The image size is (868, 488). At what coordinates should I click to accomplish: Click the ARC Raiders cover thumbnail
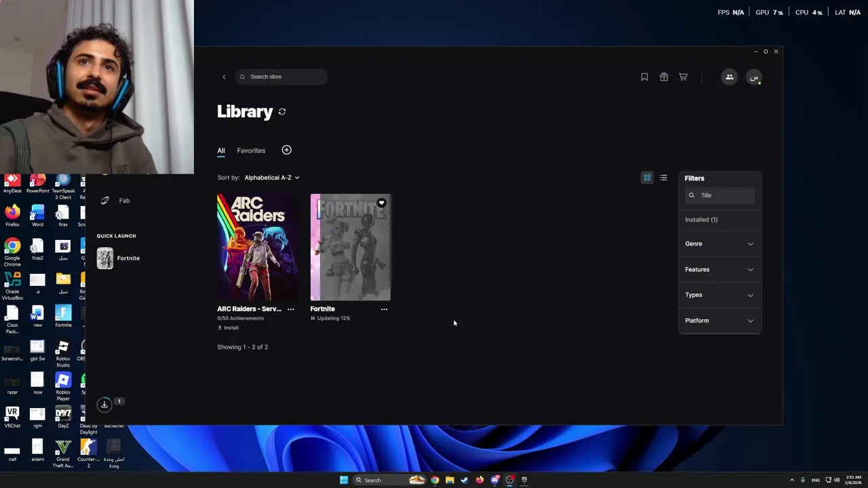point(257,247)
